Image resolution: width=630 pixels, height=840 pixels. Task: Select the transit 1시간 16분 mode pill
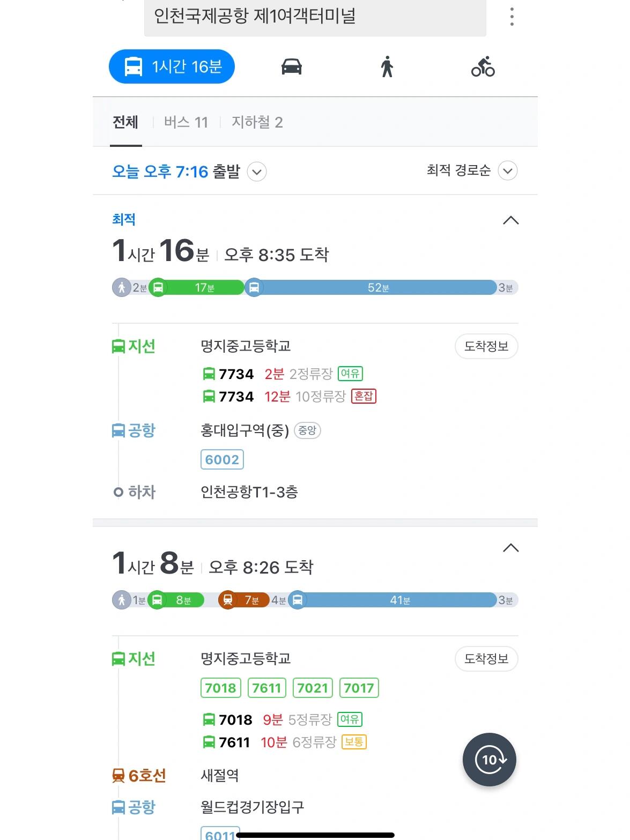[172, 66]
